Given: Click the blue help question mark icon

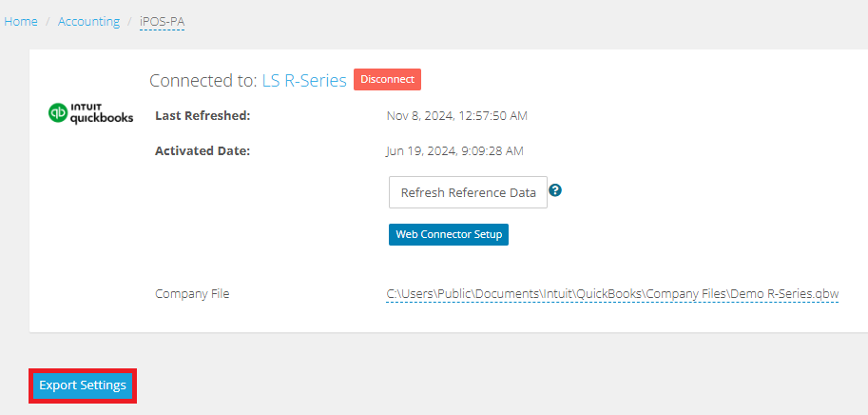Looking at the screenshot, I should (x=555, y=190).
